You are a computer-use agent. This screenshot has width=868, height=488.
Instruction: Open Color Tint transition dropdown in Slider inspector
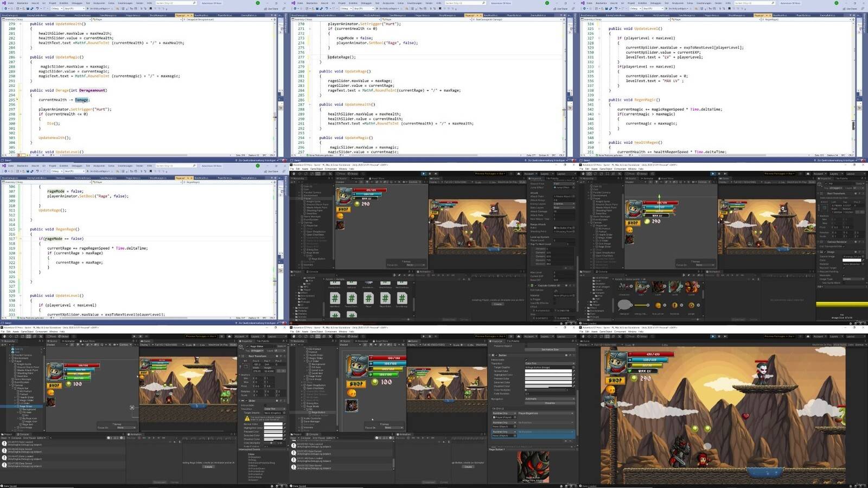click(275, 409)
